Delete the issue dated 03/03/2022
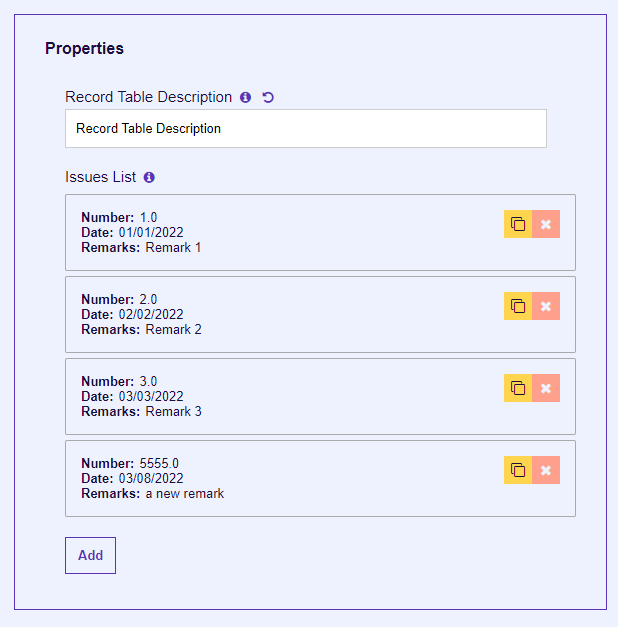 tap(546, 388)
